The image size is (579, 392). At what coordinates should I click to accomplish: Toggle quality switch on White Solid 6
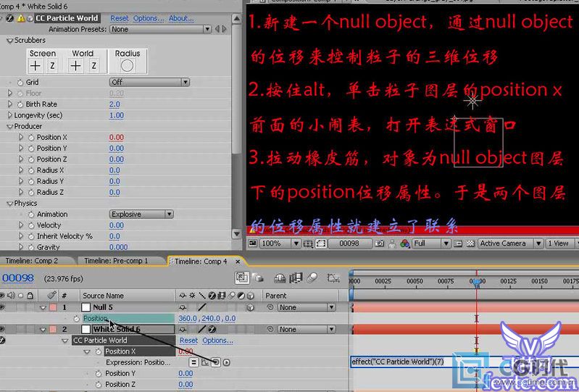pyautogui.click(x=202, y=329)
